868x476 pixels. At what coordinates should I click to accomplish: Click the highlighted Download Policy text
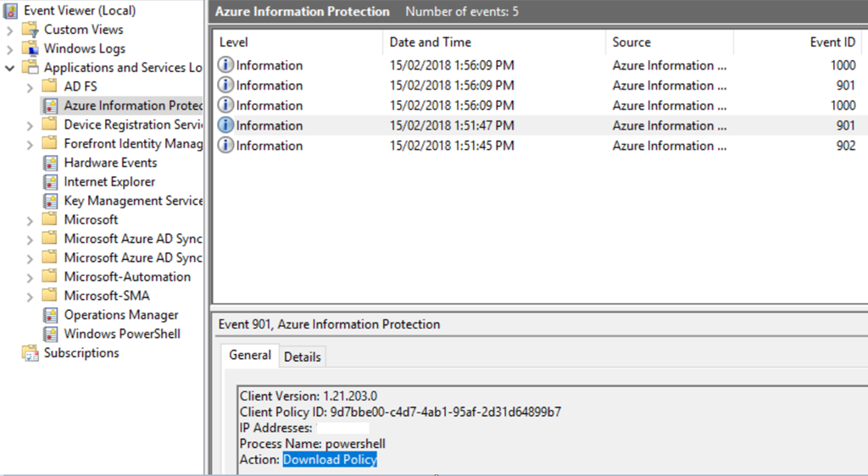tap(330, 459)
